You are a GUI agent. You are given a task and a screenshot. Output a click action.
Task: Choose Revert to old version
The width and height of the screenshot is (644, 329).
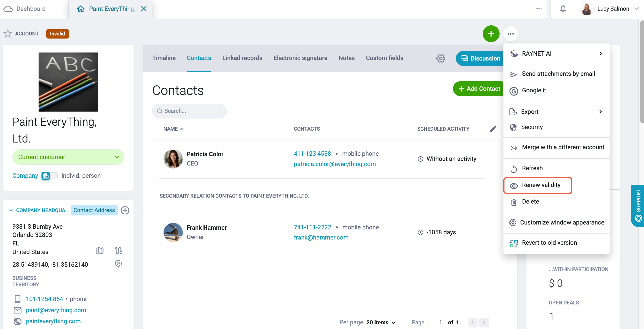(557, 243)
